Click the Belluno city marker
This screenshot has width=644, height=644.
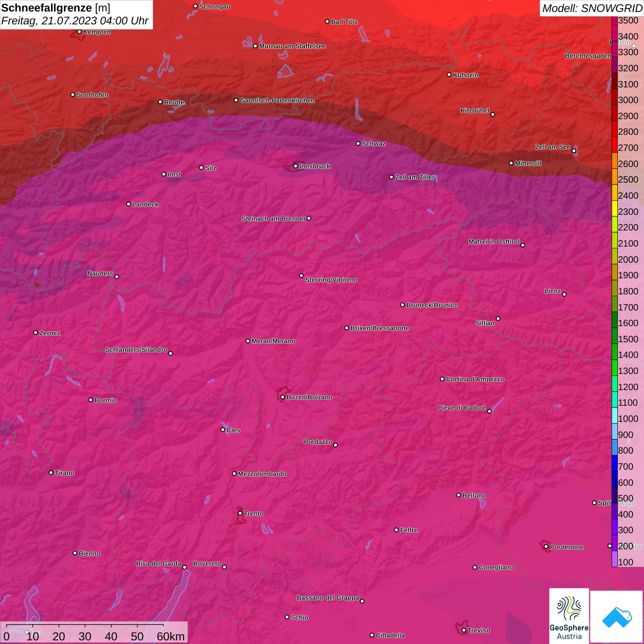pos(459,495)
